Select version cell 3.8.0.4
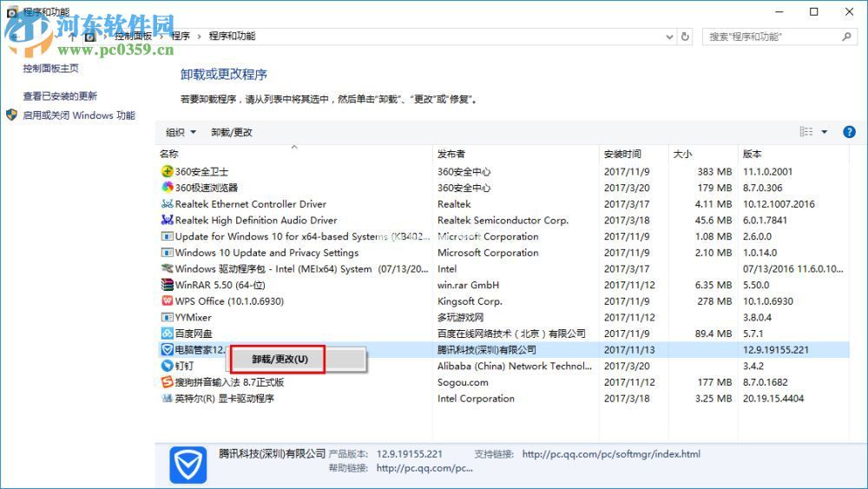 point(757,317)
